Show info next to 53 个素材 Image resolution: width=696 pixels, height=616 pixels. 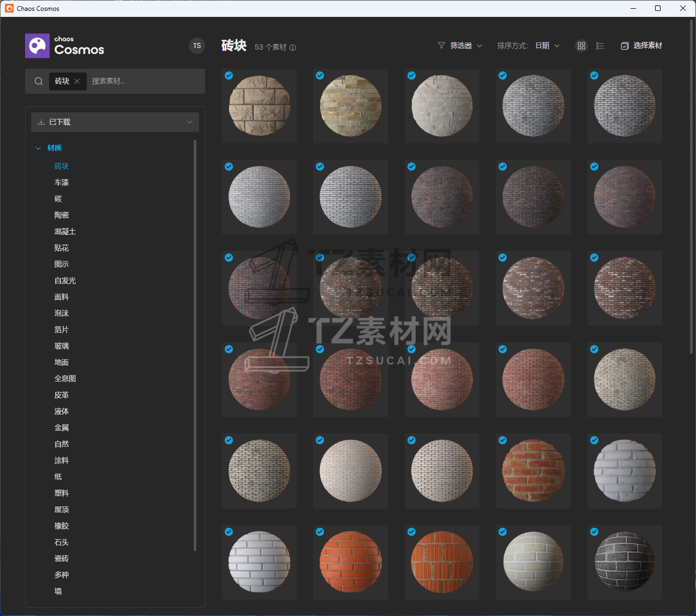point(293,47)
